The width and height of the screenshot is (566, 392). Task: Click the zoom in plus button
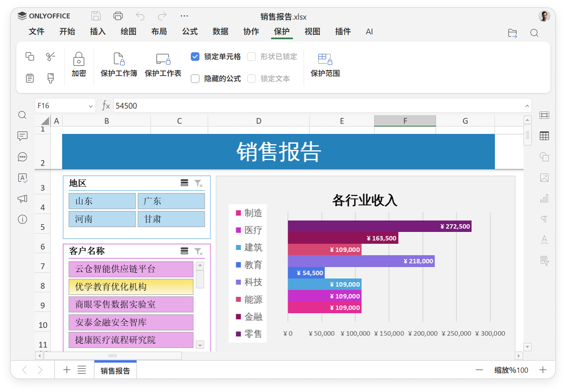(x=543, y=370)
